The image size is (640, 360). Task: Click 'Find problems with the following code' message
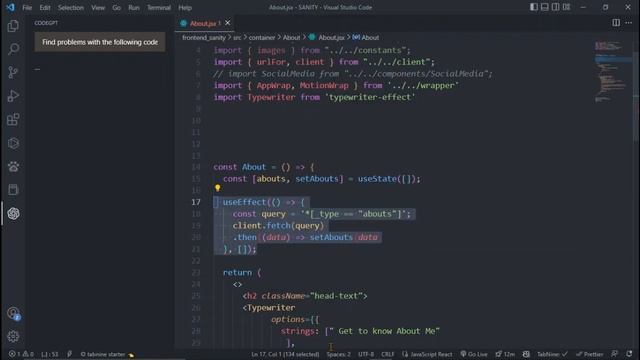[100, 42]
